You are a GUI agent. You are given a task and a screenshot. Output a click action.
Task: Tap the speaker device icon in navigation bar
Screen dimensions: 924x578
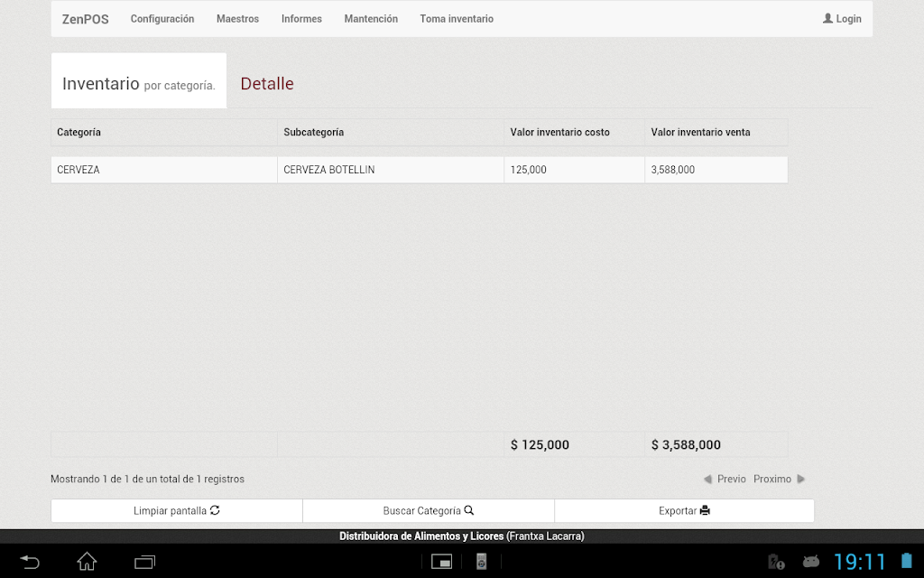(482, 562)
